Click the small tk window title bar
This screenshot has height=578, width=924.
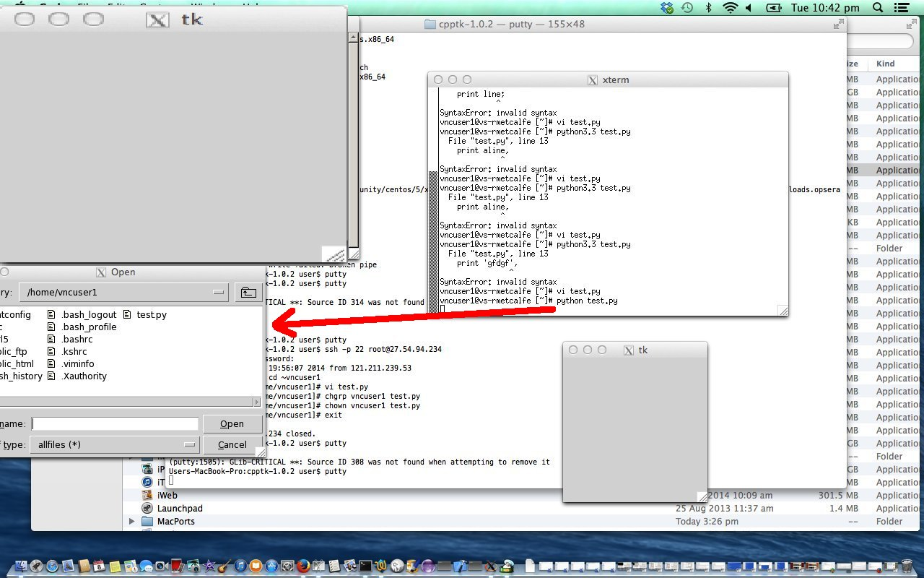click(x=635, y=350)
